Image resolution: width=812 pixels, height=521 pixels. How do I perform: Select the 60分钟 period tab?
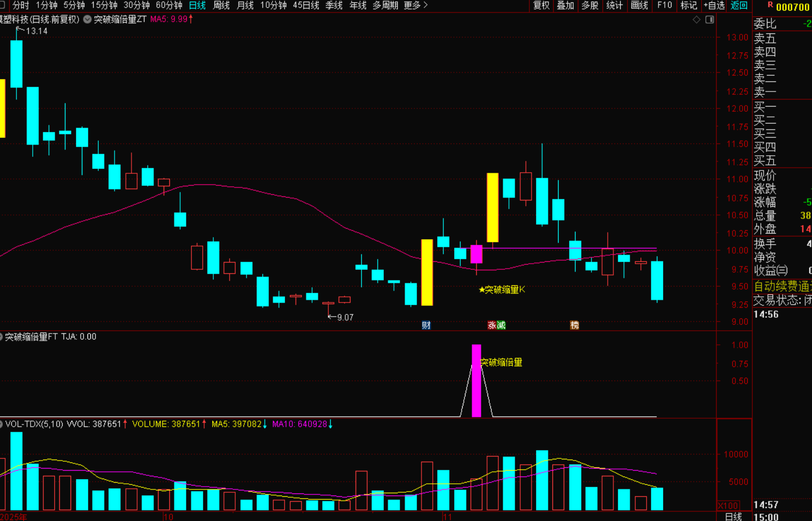(169, 5)
